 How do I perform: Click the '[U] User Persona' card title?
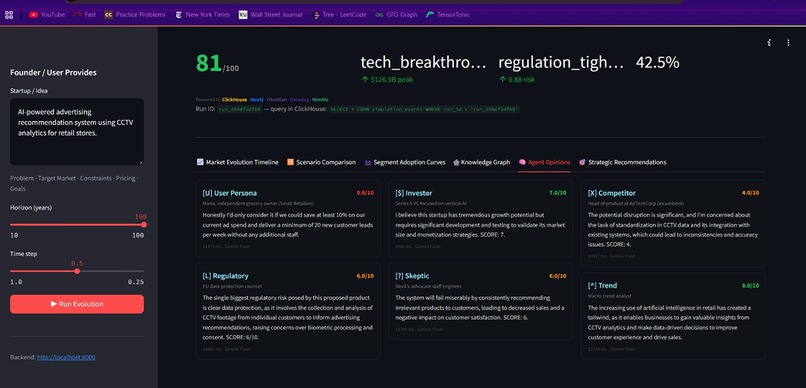230,193
